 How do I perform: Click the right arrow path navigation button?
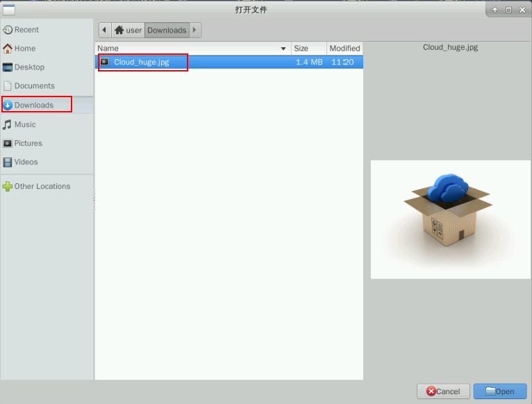pos(195,30)
